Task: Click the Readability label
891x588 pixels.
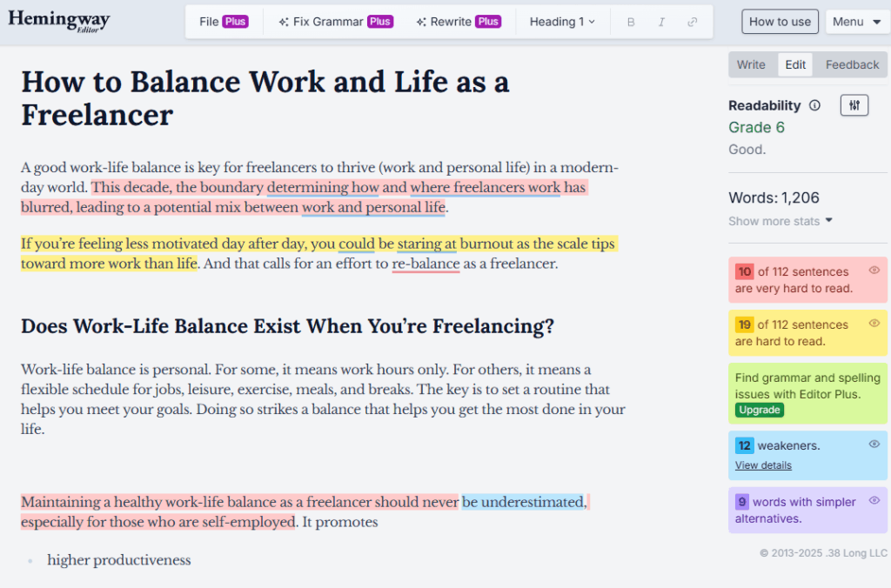Action: point(764,105)
